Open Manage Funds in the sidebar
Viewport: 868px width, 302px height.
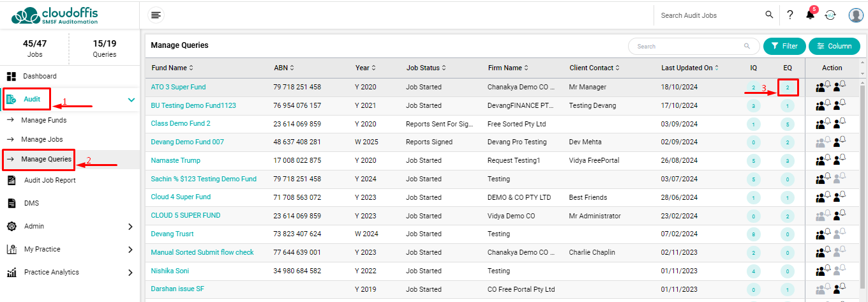43,120
